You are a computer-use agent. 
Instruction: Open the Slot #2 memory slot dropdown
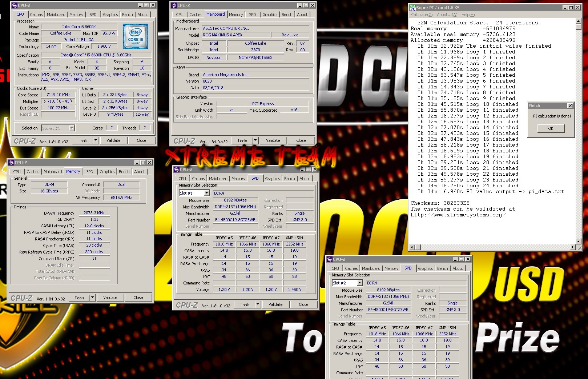click(x=359, y=283)
